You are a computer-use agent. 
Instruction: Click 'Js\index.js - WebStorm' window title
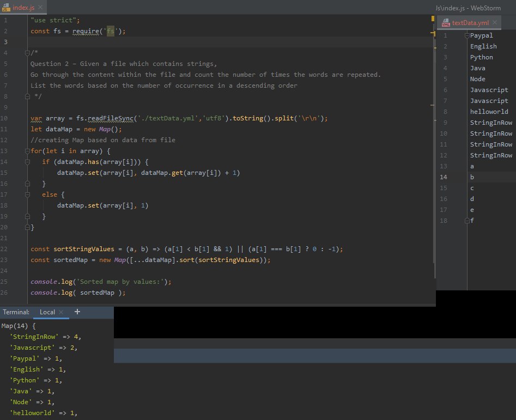tap(468, 8)
